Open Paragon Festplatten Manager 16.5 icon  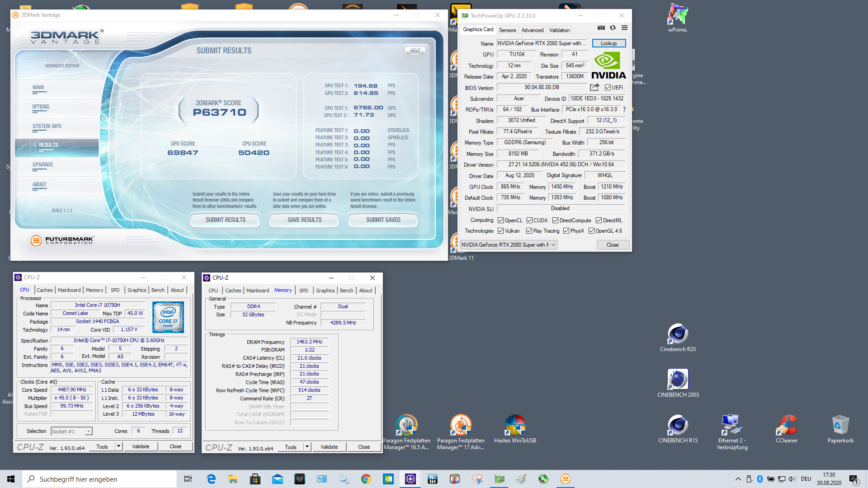point(406,432)
